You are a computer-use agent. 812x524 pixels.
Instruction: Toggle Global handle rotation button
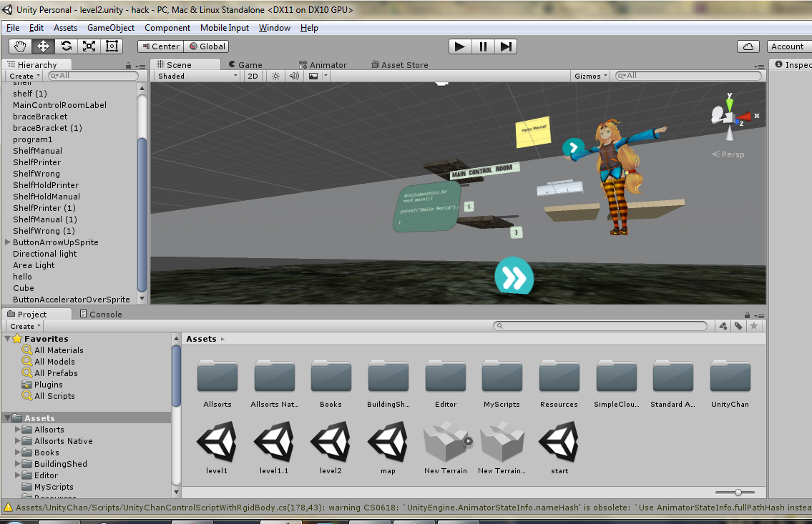click(207, 46)
